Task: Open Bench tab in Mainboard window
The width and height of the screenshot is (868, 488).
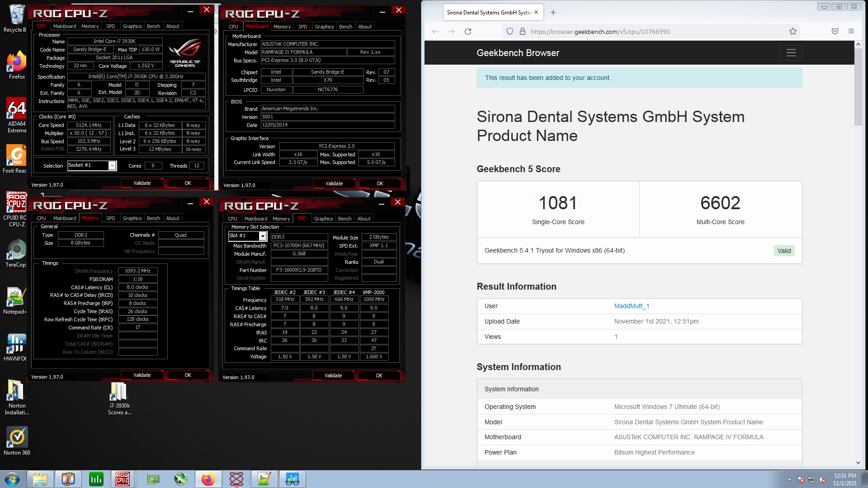Action: pyautogui.click(x=345, y=27)
